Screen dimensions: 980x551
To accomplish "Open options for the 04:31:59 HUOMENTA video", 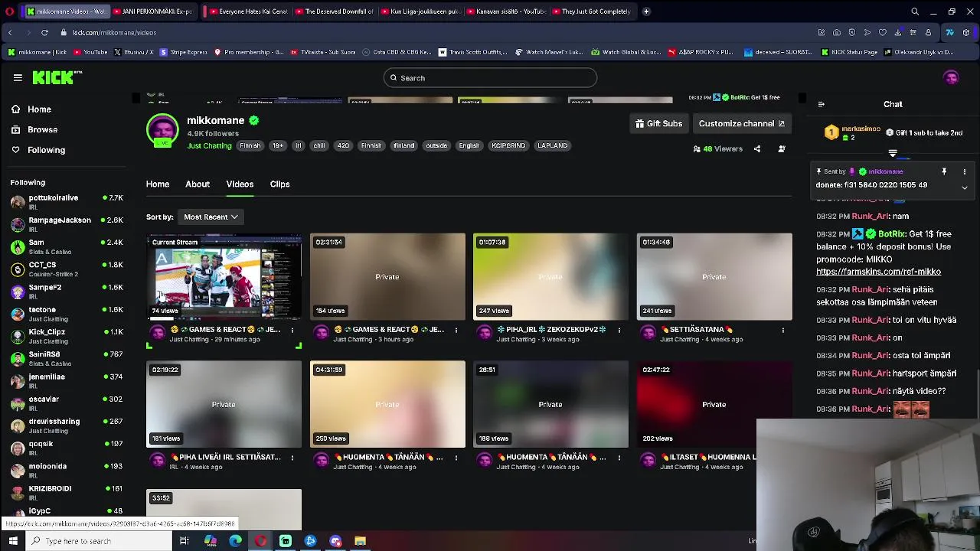I will [456, 458].
